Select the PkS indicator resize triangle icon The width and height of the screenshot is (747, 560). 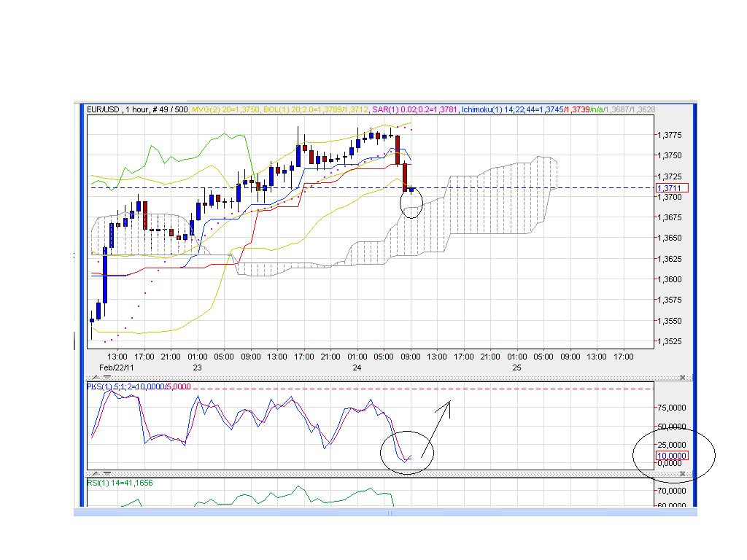95,378
